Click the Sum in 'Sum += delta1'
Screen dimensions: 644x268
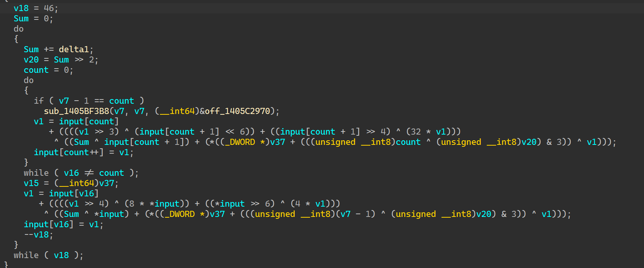(x=31, y=49)
